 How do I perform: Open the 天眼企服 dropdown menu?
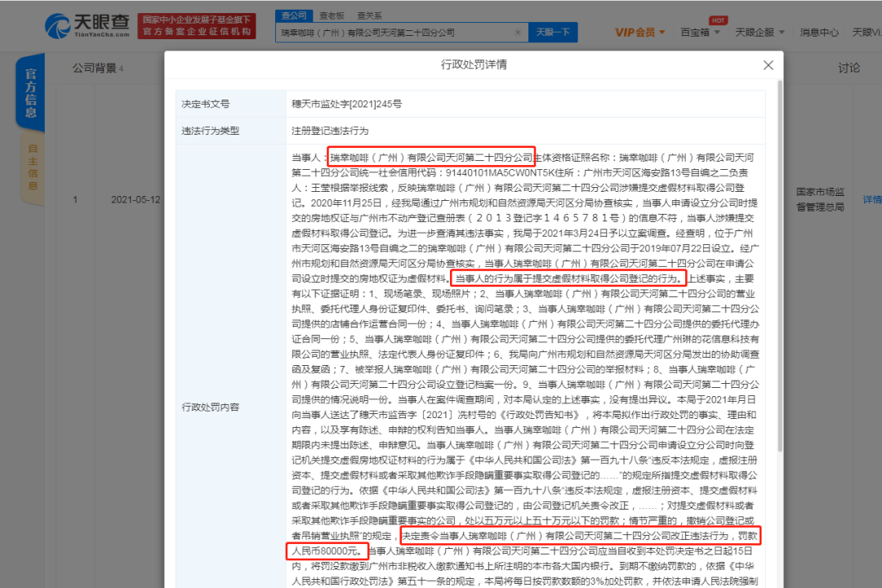click(x=759, y=33)
